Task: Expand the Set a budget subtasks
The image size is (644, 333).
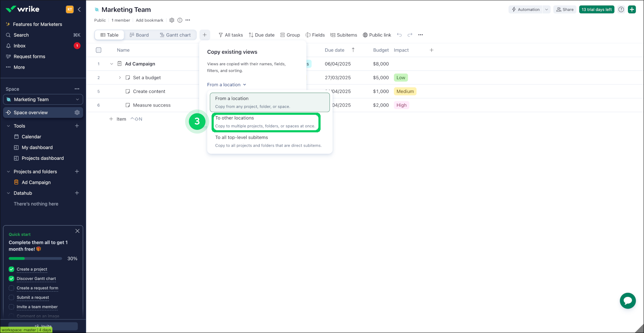Action: [120, 78]
